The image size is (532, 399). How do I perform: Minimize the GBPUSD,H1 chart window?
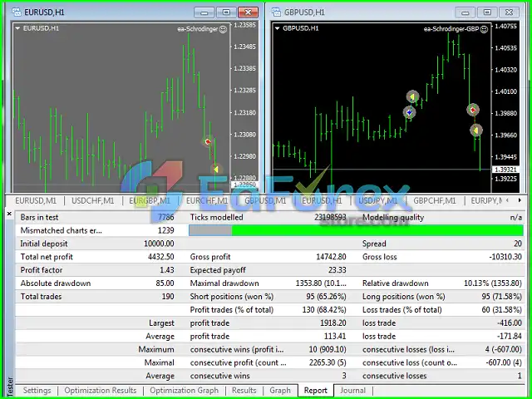tap(465, 12)
